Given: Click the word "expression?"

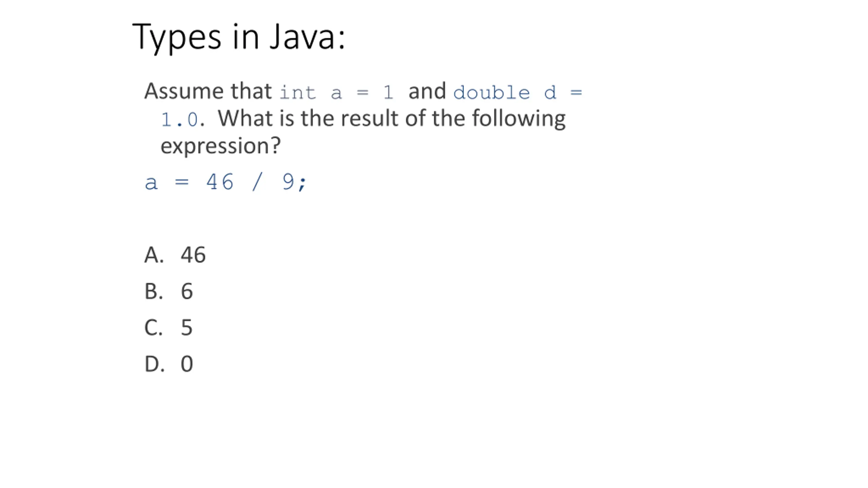Looking at the screenshot, I should (220, 146).
